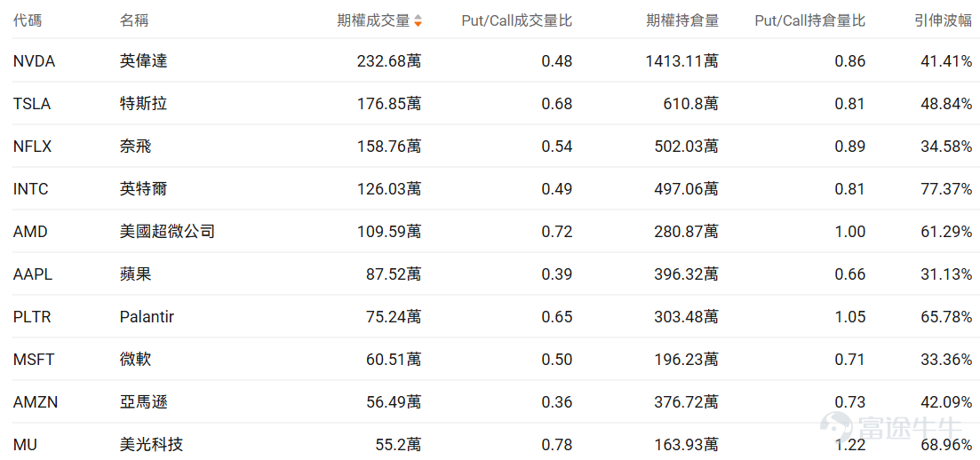
Task: Select the volume value 109.59萬
Action: click(389, 232)
